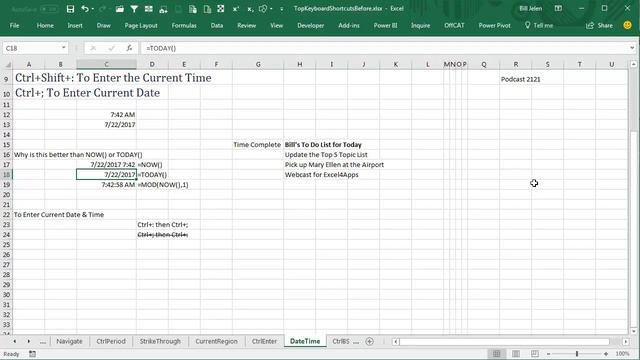Image resolution: width=640 pixels, height=360 pixels.
Task: Click the Undo arrow icon
Action: coord(84,9)
